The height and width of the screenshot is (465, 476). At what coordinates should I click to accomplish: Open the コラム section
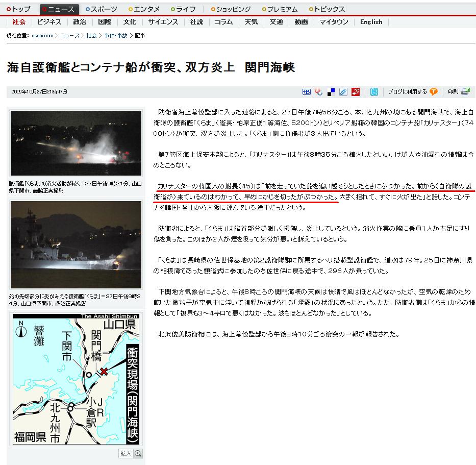tap(224, 22)
